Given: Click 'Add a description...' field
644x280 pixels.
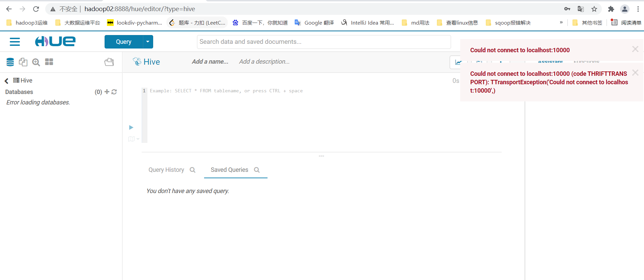Looking at the screenshot, I should pyautogui.click(x=264, y=62).
